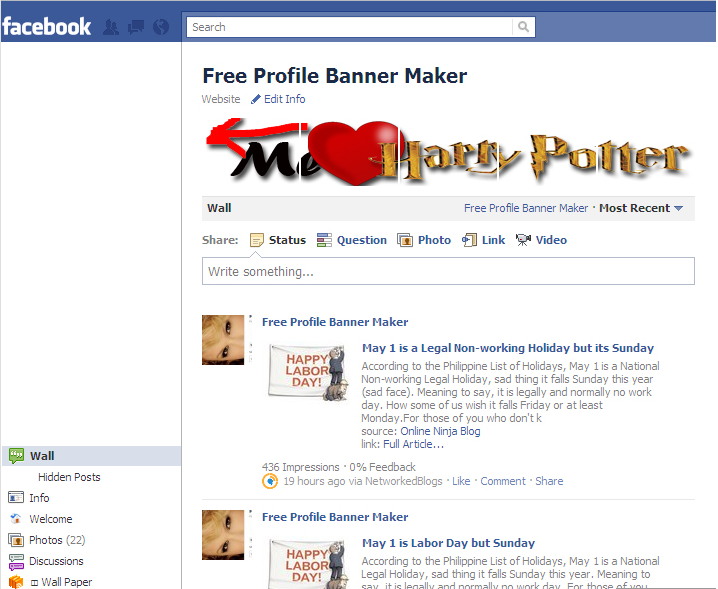
Task: Open the Full Article link
Action: [x=413, y=444]
